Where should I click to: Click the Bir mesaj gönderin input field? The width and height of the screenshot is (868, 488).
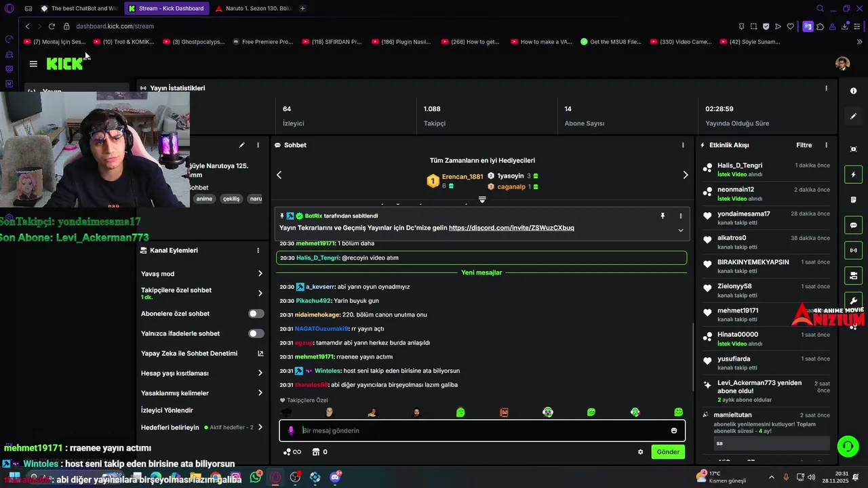pyautogui.click(x=481, y=430)
